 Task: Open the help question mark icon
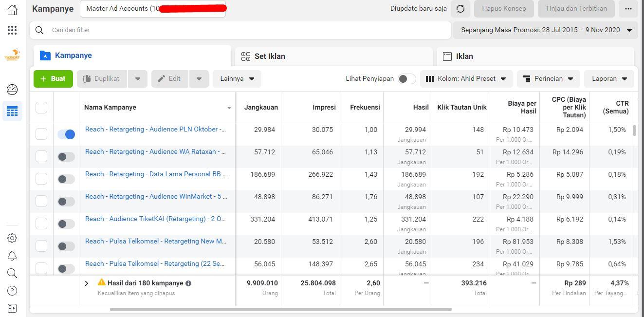12,291
